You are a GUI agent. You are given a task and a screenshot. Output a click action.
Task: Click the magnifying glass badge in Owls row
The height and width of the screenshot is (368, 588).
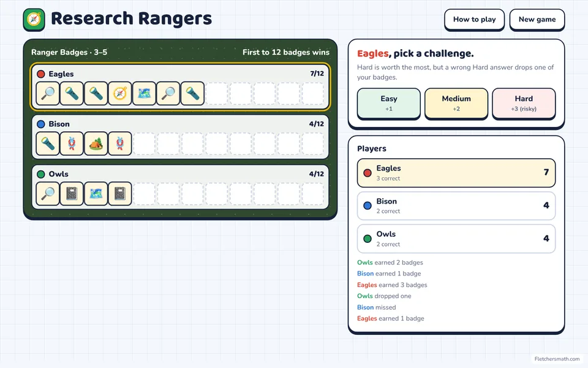click(x=48, y=194)
